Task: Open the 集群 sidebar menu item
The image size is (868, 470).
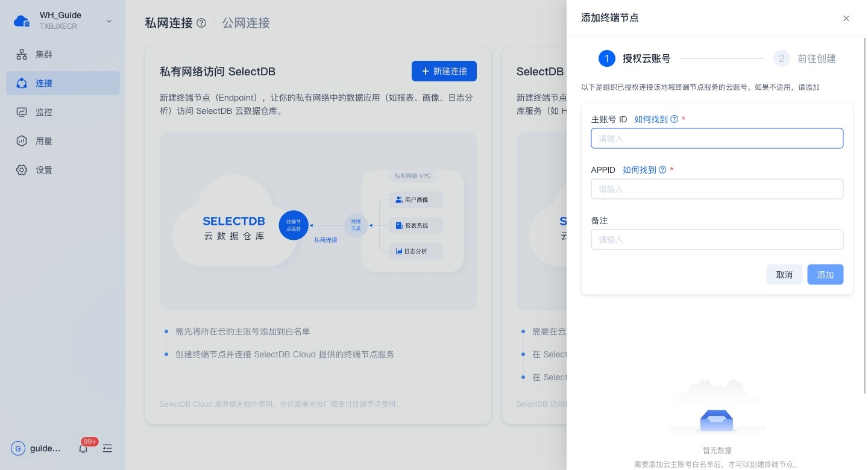Action: tap(63, 54)
